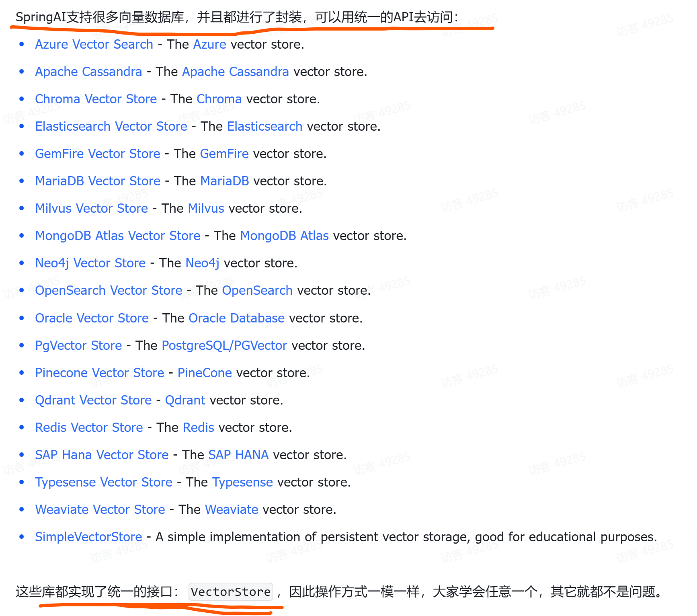Open Oracle Vector Store link
697x616 pixels.
pyautogui.click(x=92, y=318)
